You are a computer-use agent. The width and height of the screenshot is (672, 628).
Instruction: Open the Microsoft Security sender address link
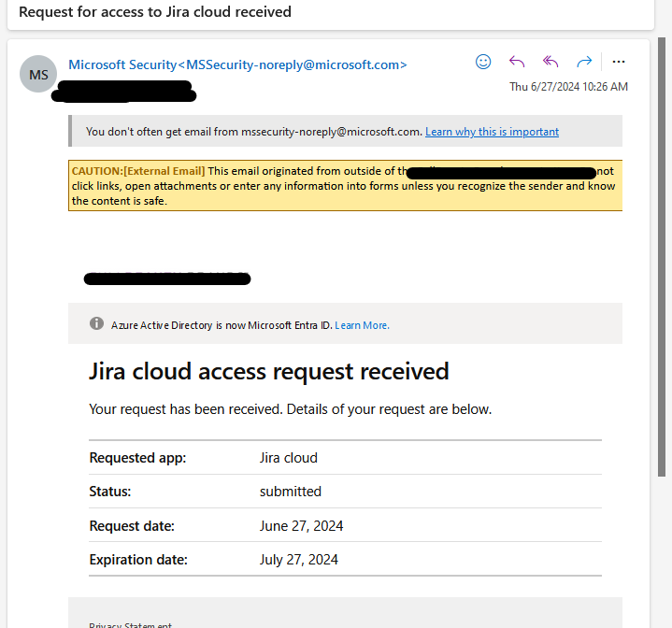click(x=237, y=64)
